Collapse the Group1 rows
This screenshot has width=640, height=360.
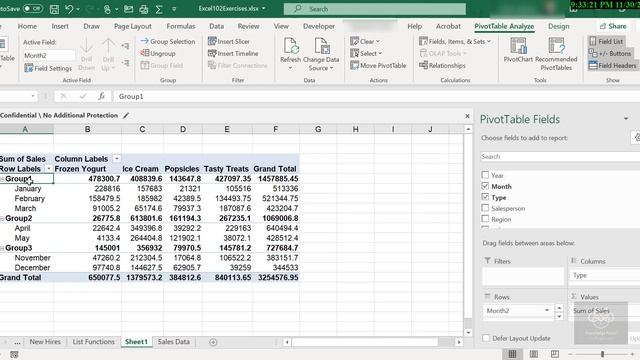click(2, 179)
